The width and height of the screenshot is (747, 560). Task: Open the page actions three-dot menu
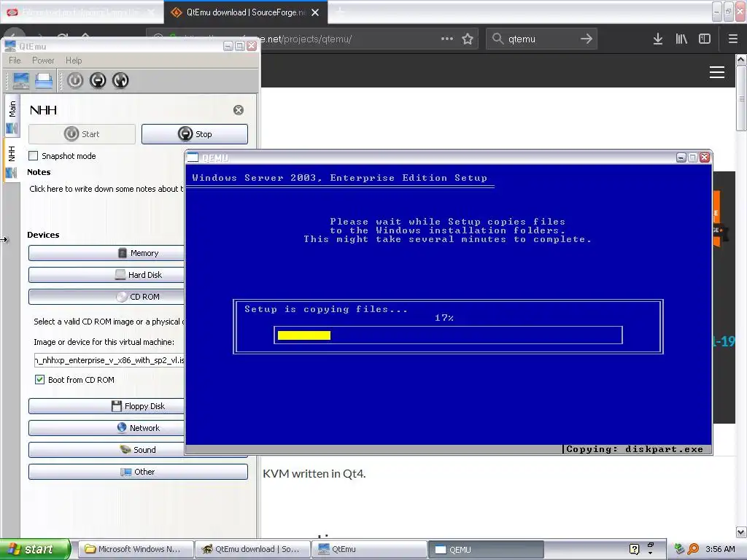click(x=447, y=39)
